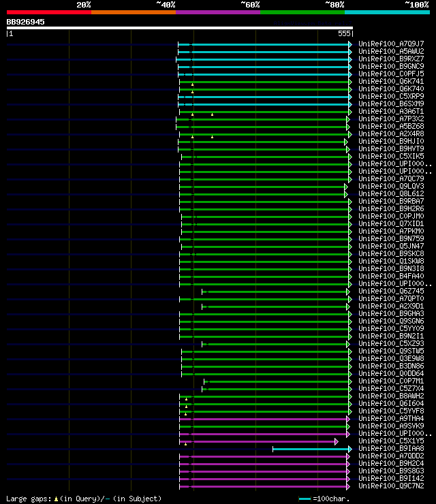436x504 pixels.
Task: Select the UniRef100_C5XZ93 label
Action: 391,344
